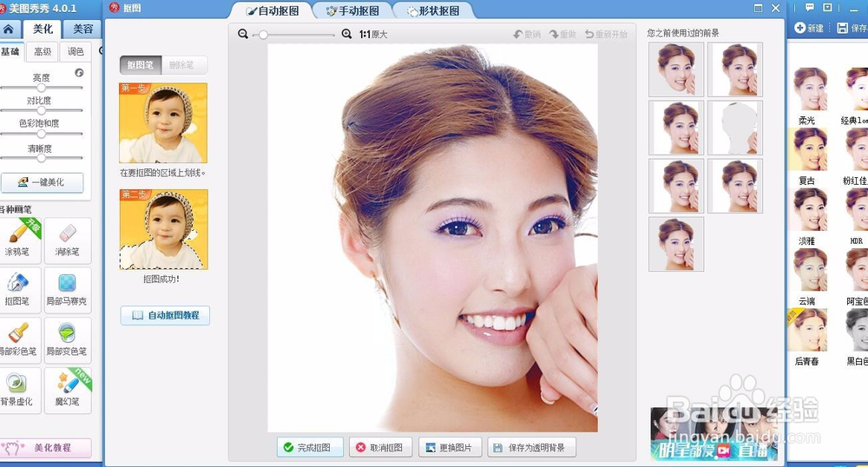Select the 消除笔 eraser tool
Screen dimensions: 868x467
[x=68, y=239]
